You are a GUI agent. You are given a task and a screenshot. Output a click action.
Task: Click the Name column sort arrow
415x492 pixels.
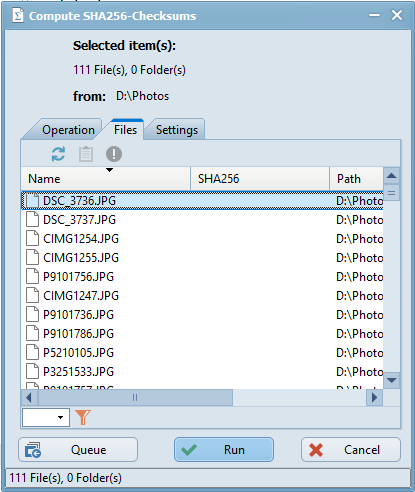(109, 170)
